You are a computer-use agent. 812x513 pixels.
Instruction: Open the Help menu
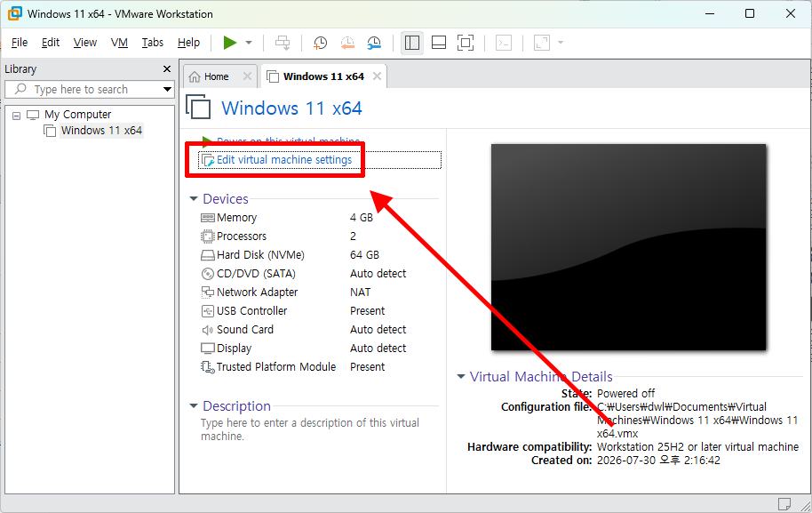click(188, 43)
